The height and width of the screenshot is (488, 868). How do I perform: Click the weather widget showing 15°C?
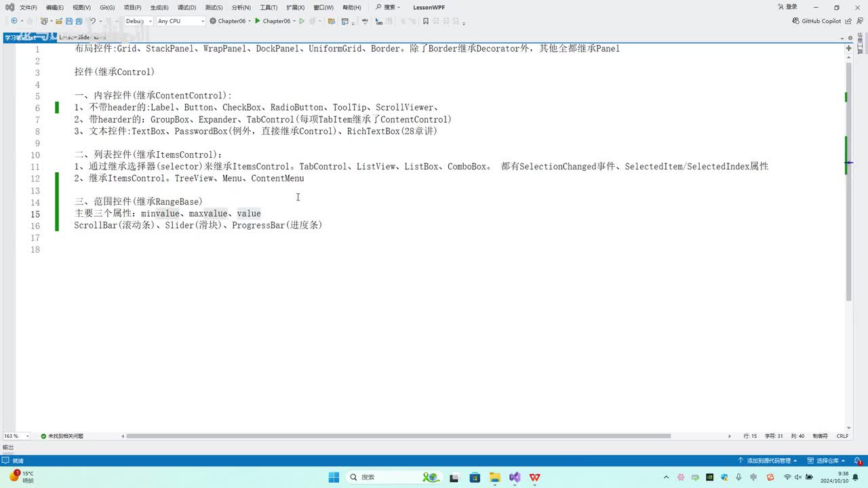pyautogui.click(x=21, y=476)
